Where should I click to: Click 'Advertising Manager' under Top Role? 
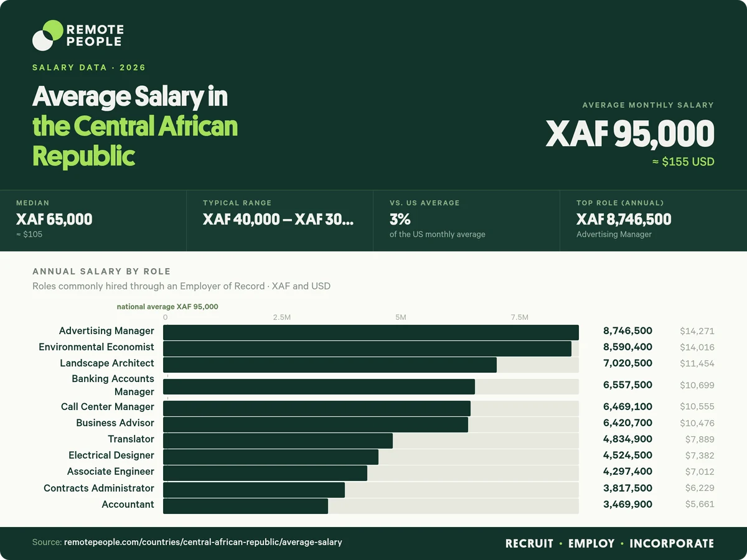tap(614, 235)
